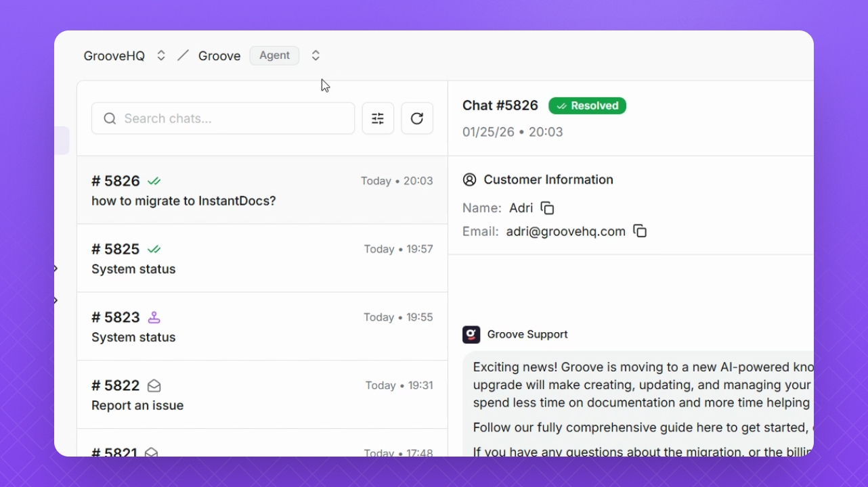Click the email address adri@groovehq.com
Image resolution: width=868 pixels, height=487 pixels.
click(x=566, y=231)
